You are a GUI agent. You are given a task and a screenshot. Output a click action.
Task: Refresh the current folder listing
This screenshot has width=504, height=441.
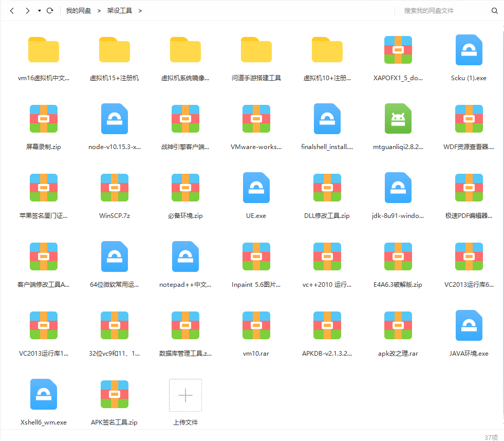click(50, 11)
